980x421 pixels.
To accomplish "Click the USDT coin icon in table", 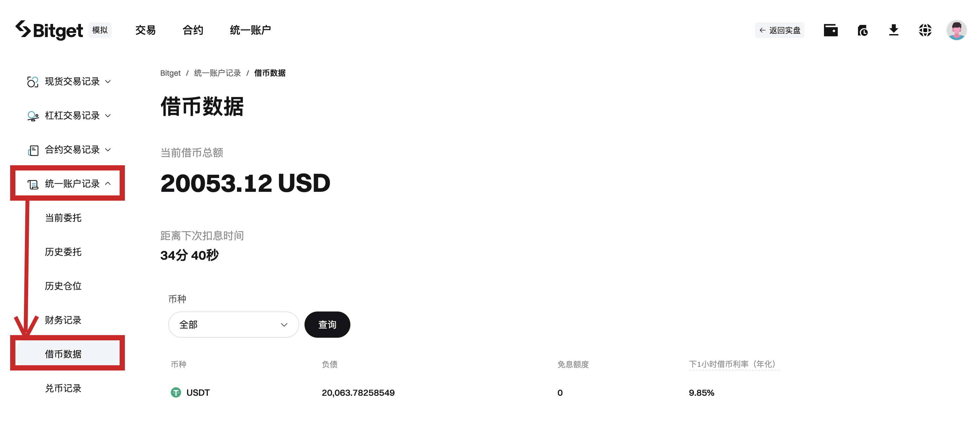I will [176, 392].
